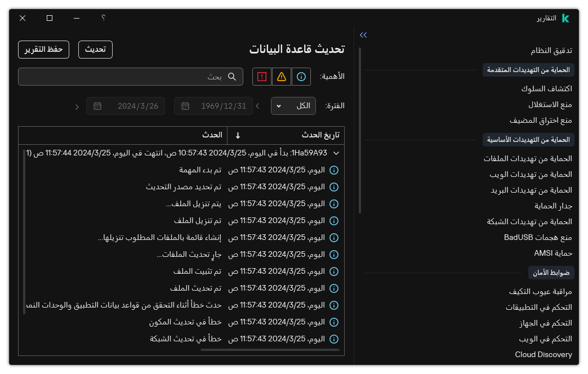Collapse the sidebar with the double chevron
This screenshot has width=588, height=374.
(363, 35)
